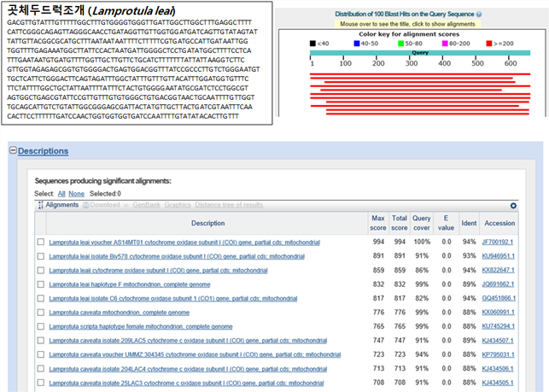Open accession KJ434507.1 link
This screenshot has height=392, width=549.
tap(498, 340)
